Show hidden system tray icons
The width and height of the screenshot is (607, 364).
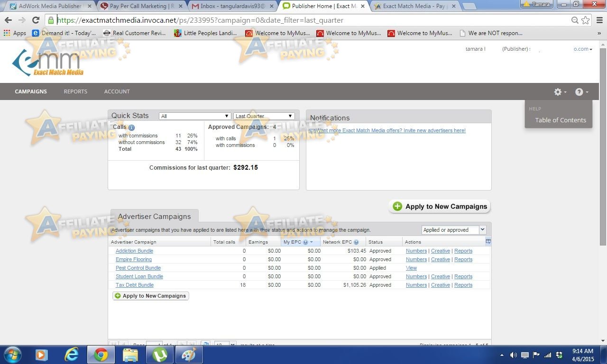click(x=502, y=355)
